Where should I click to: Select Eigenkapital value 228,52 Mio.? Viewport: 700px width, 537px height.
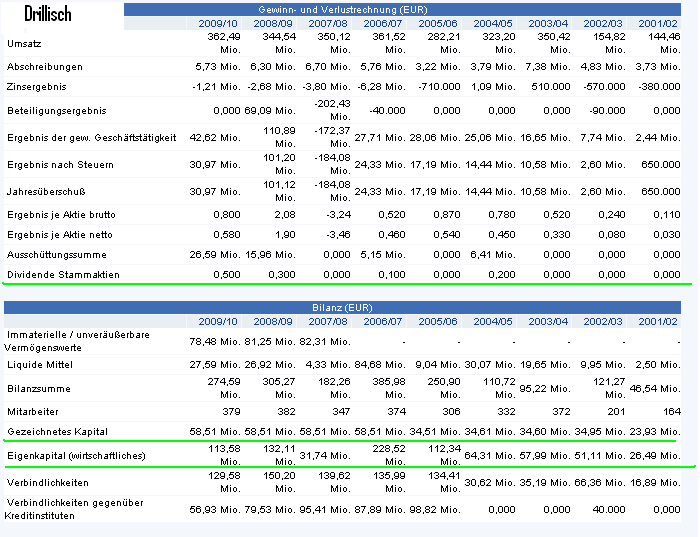coord(389,455)
